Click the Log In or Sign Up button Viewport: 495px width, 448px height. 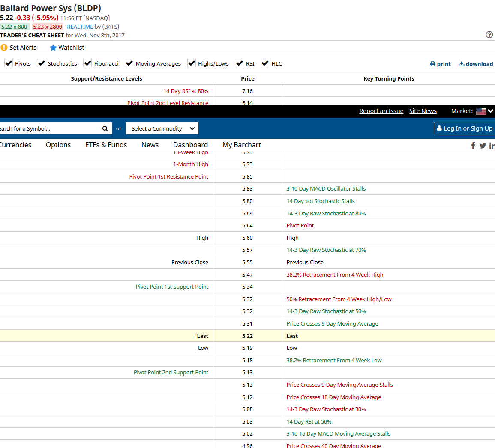click(x=464, y=128)
